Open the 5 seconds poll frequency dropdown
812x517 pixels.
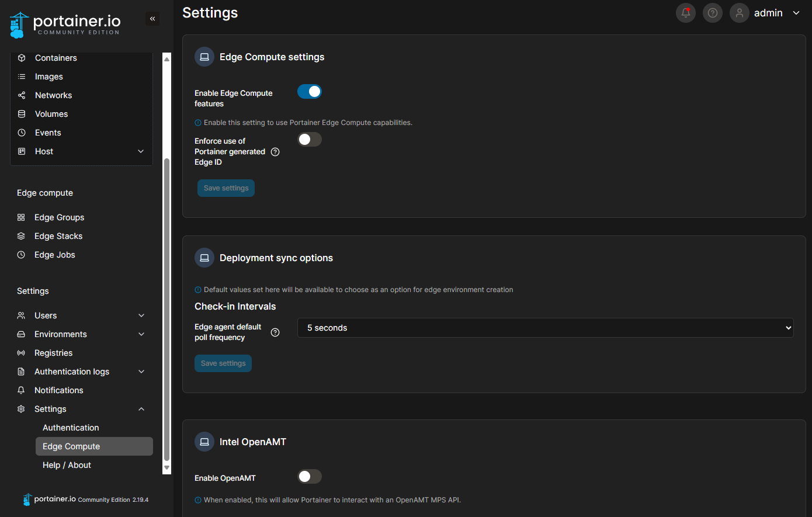(x=545, y=328)
